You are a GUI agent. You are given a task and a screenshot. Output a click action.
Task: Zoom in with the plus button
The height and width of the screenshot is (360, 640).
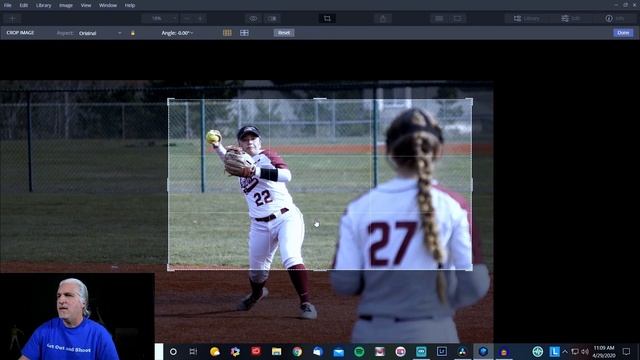click(x=200, y=19)
